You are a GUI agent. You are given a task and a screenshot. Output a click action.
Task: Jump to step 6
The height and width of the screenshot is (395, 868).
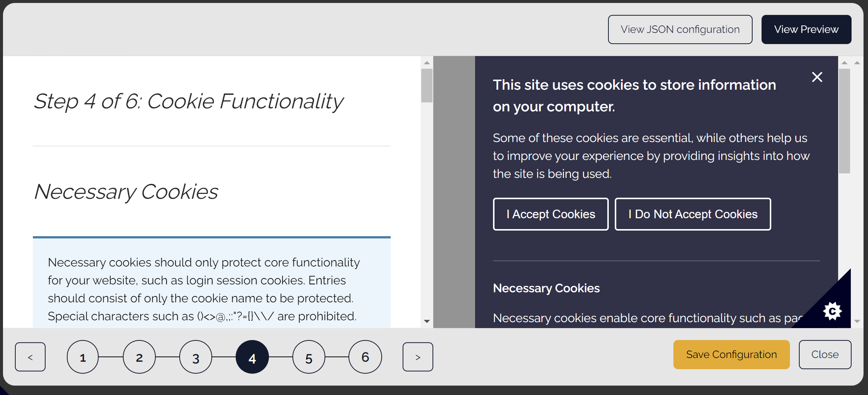point(365,357)
